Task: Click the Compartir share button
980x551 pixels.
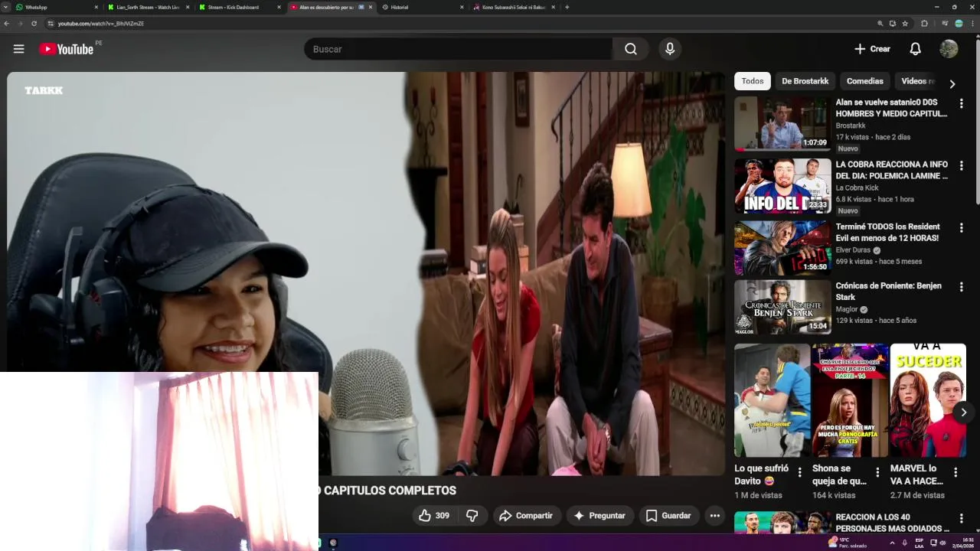Action: (x=526, y=516)
